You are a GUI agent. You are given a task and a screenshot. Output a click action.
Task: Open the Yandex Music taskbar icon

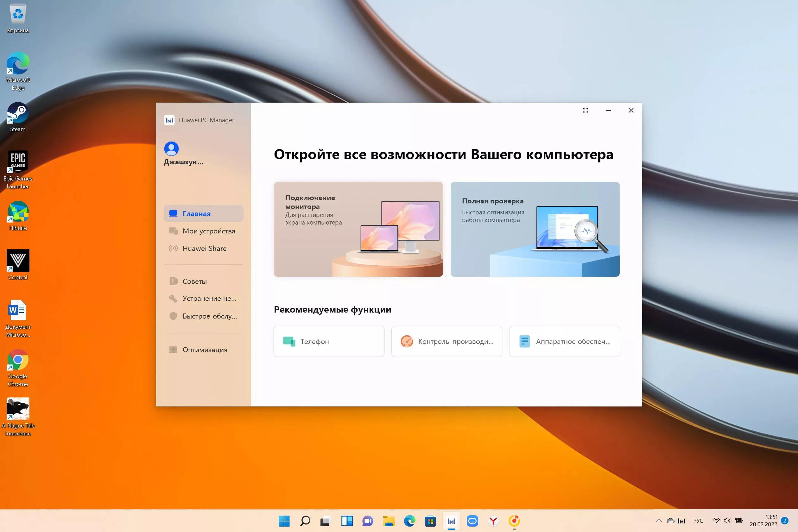tap(514, 521)
